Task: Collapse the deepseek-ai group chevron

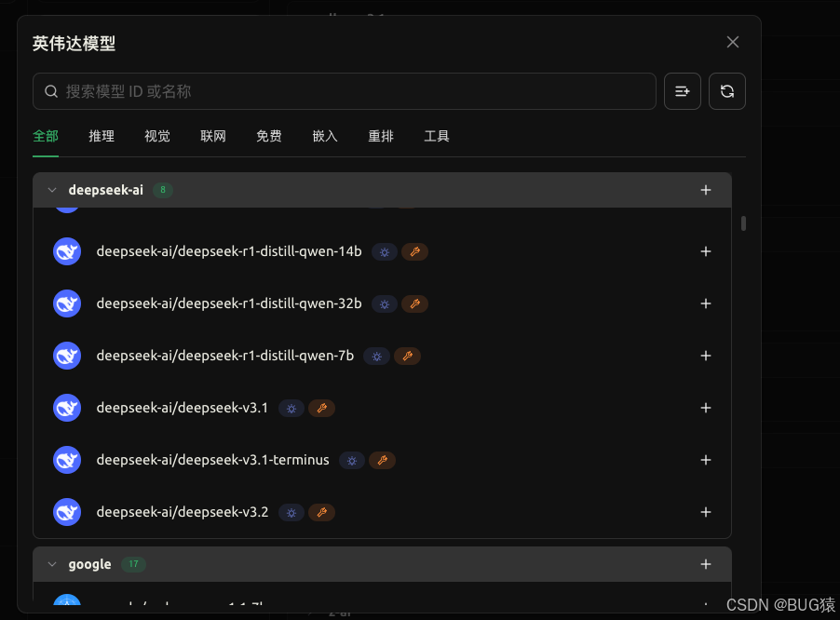Action: coord(52,190)
